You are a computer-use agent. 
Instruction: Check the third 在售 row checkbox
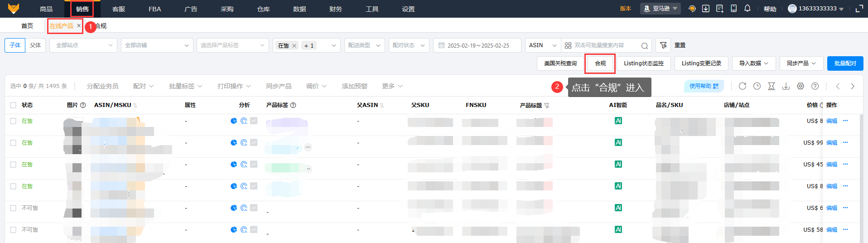tap(13, 165)
